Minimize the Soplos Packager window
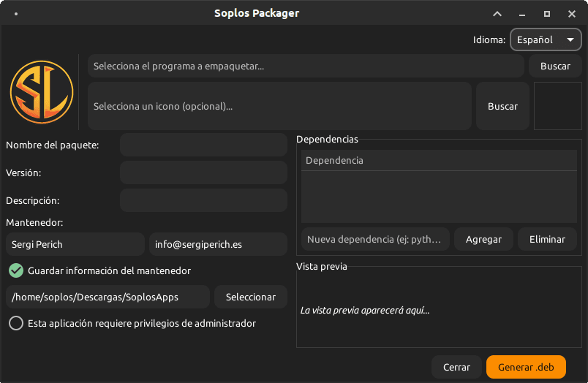588x383 pixels. (522, 15)
